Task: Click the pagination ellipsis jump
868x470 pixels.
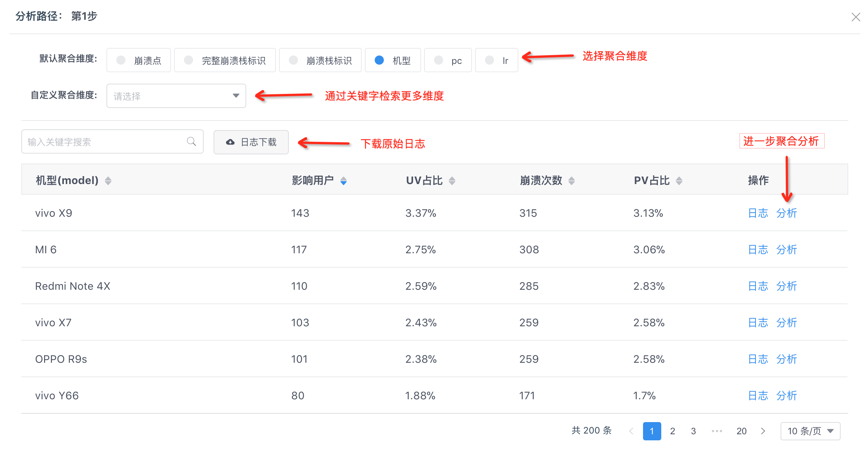Action: click(x=717, y=431)
